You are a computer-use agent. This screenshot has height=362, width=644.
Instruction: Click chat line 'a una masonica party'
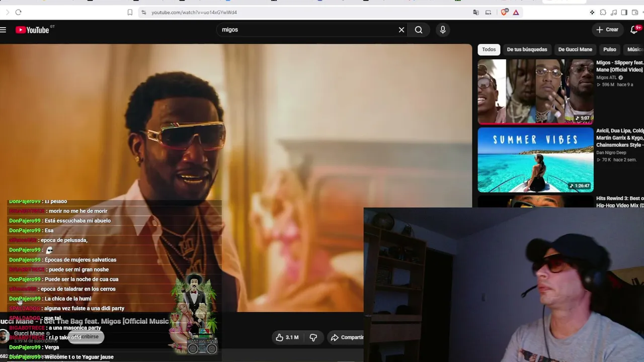(75, 328)
